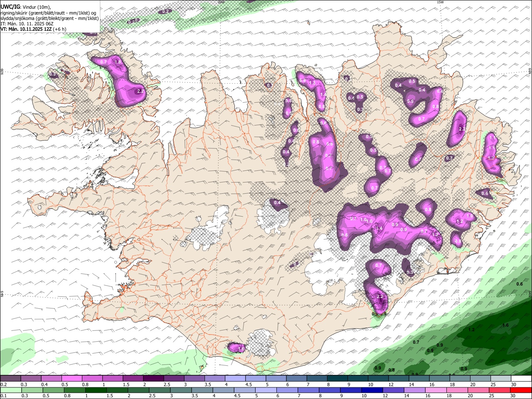Click the '15W' longitude label

pos(440,2)
